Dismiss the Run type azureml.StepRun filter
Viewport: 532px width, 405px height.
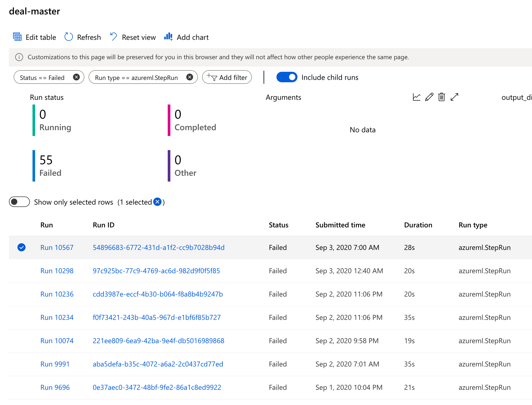pyautogui.click(x=189, y=77)
